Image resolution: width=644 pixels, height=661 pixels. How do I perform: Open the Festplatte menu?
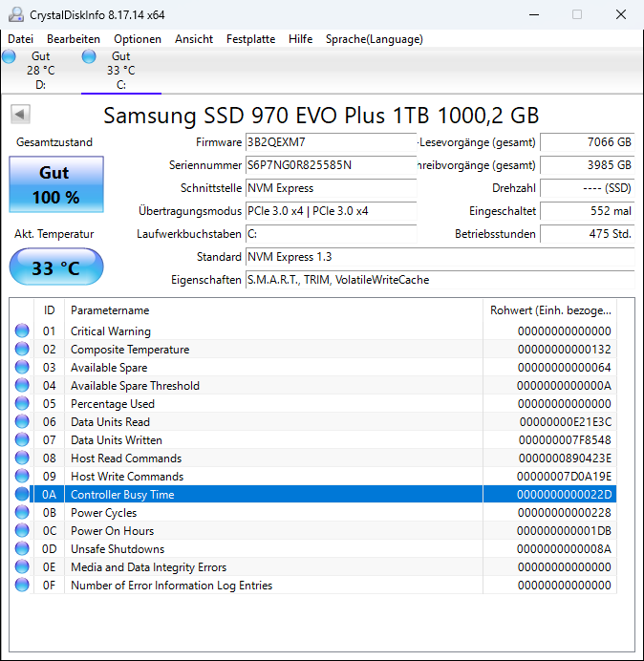click(250, 39)
